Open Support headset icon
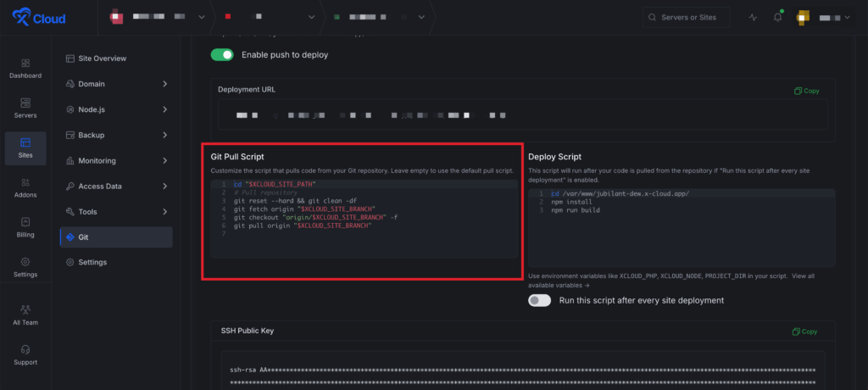Viewport: 868px width, 390px height. (25, 349)
